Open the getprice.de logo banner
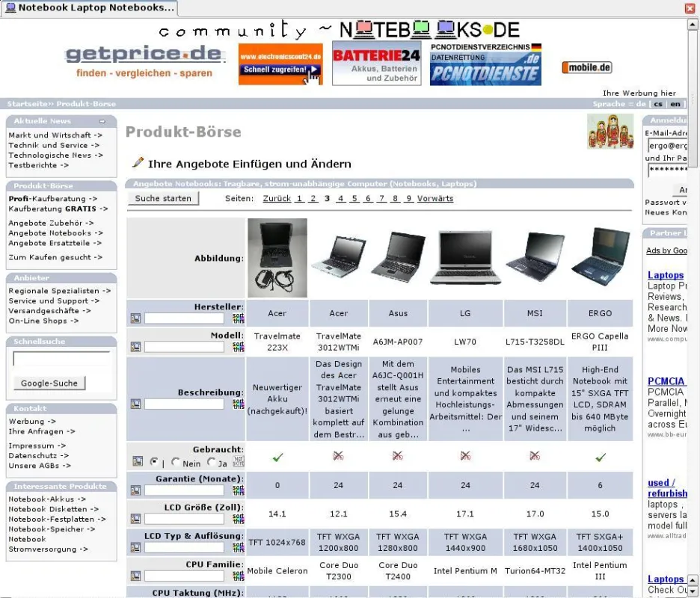 click(x=144, y=61)
